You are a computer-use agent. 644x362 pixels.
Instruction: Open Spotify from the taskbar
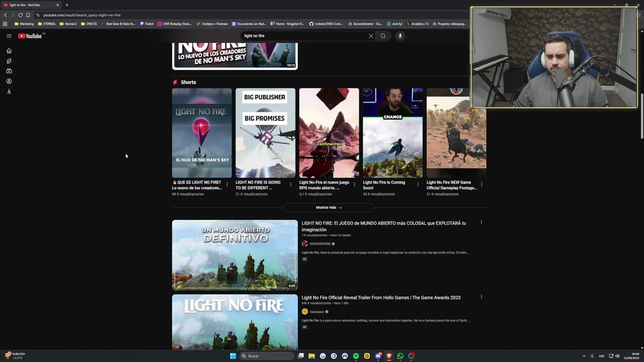(x=356, y=356)
